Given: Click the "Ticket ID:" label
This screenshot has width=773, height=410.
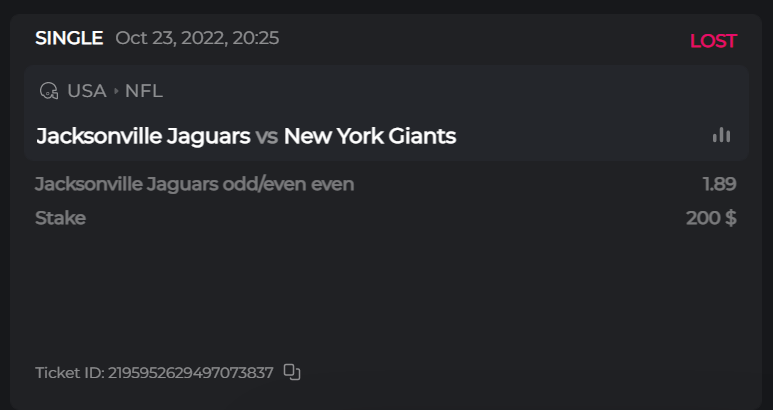Looking at the screenshot, I should point(69,373).
